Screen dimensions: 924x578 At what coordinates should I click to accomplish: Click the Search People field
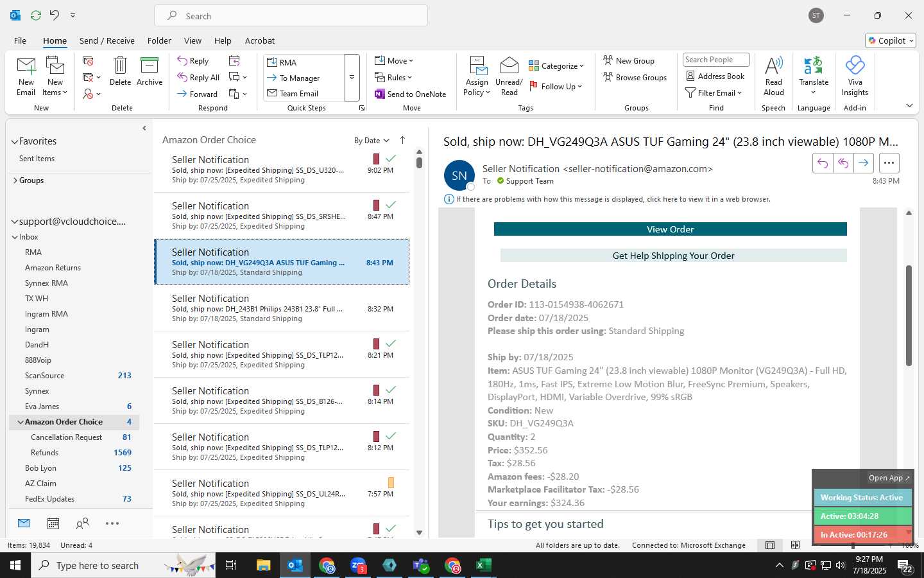tap(716, 60)
